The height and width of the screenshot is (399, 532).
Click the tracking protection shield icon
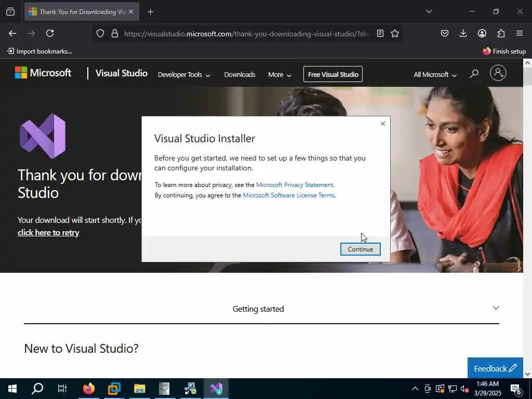click(100, 33)
